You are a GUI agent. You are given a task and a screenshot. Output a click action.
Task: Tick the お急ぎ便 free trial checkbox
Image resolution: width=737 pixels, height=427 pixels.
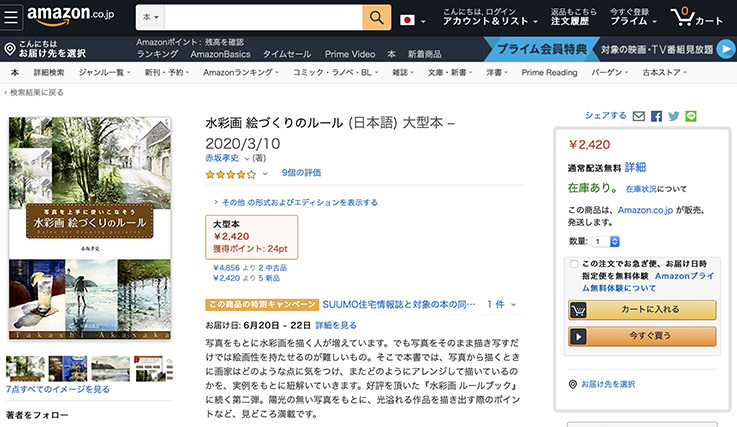[x=573, y=264]
